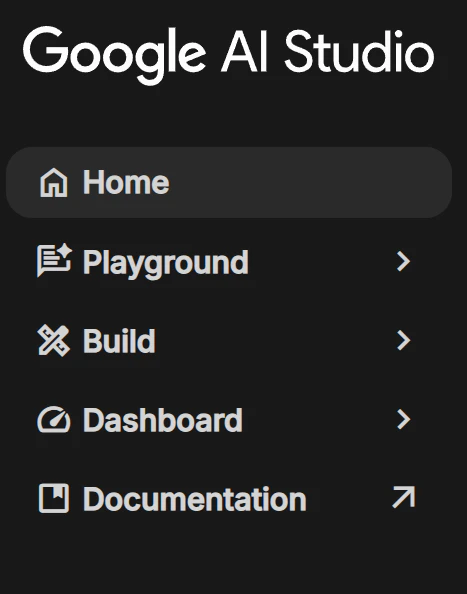This screenshot has height=594, width=467.
Task: Click the word Google in the header
Action: point(114,56)
